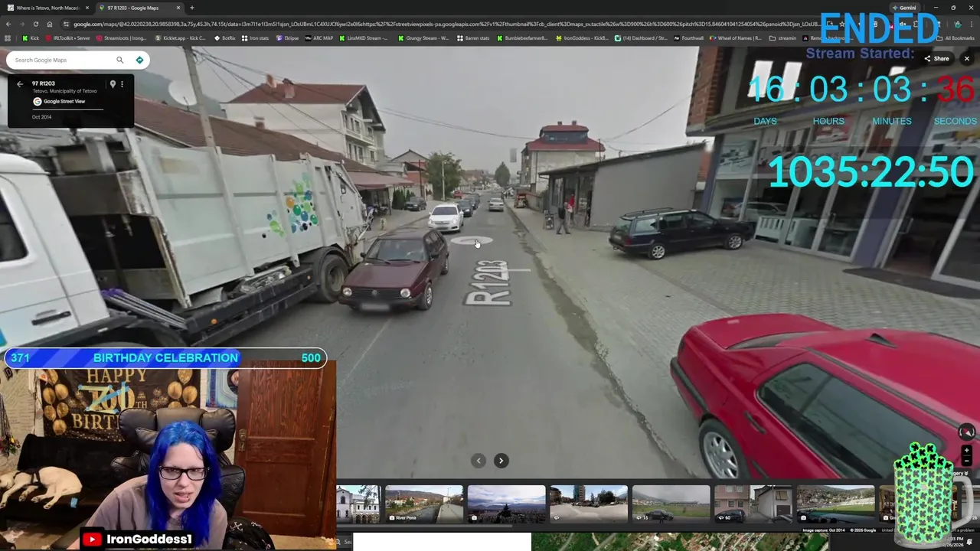Open the three-dot menu in the address card
The image size is (980, 551).
tap(122, 84)
